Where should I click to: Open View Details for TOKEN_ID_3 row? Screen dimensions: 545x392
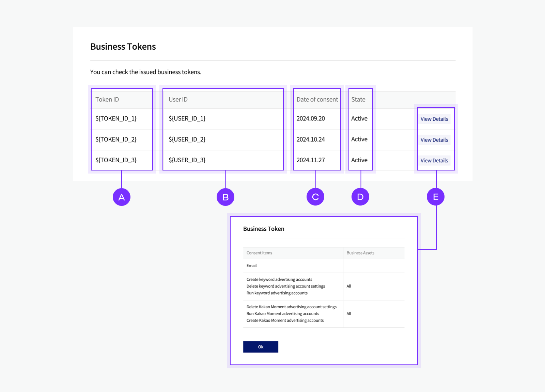click(x=434, y=161)
